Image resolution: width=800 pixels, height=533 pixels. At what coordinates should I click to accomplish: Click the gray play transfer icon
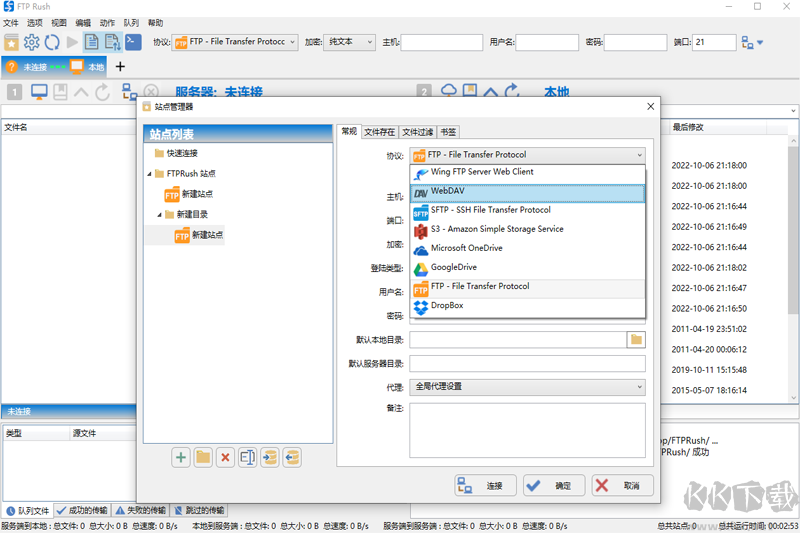[72, 42]
